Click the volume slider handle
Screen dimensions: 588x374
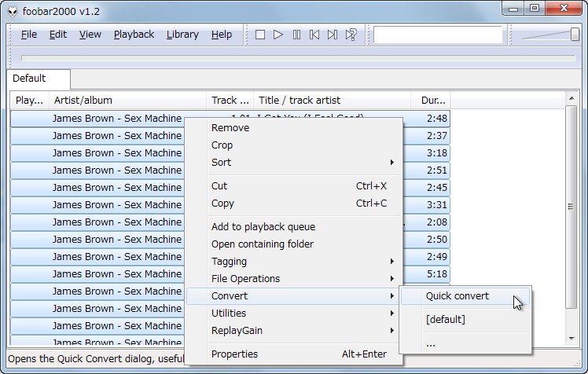tap(575, 35)
